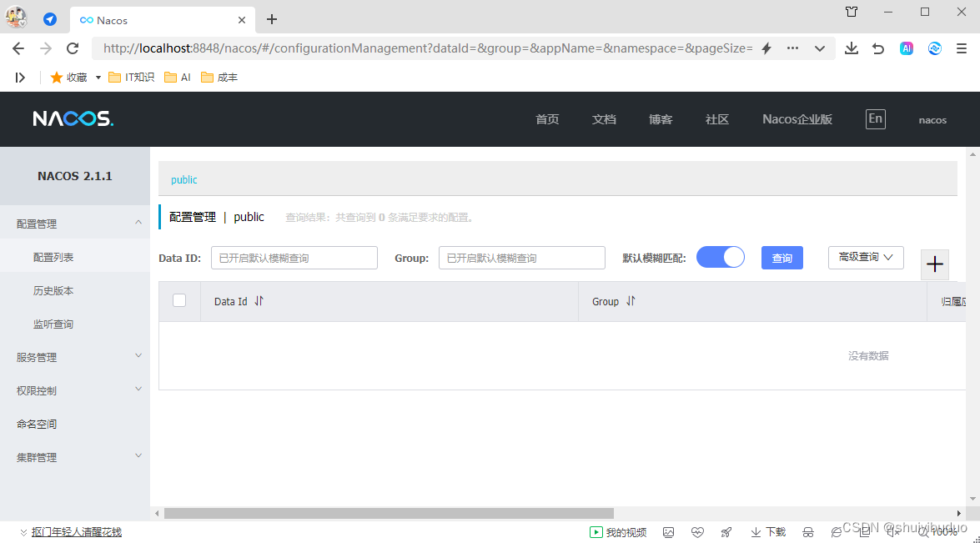Open a new browser tab

pos(271,19)
